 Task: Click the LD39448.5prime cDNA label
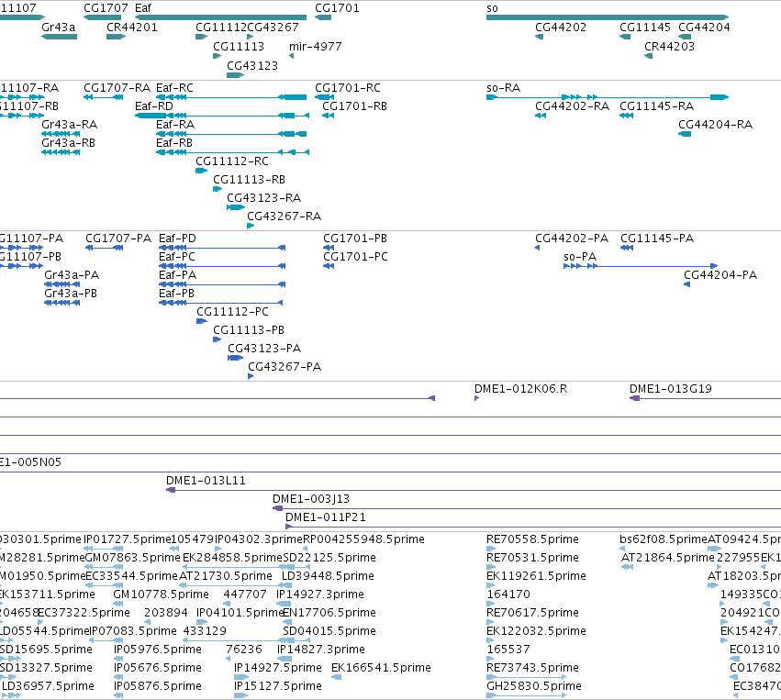tap(328, 576)
